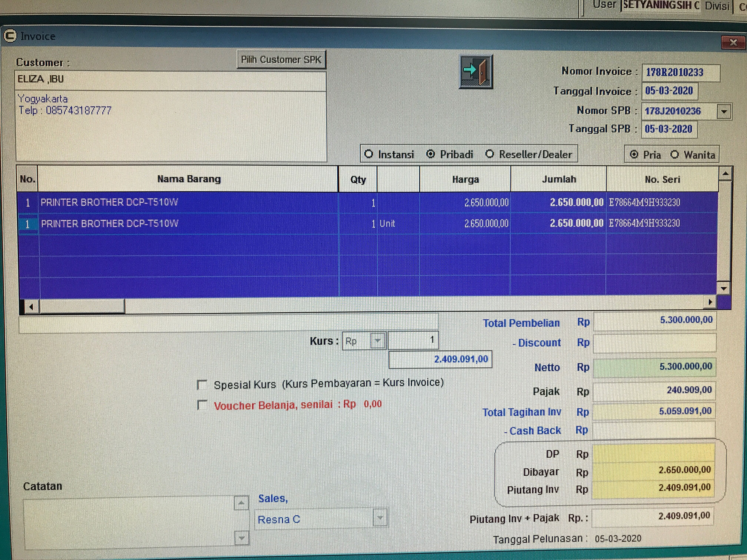The width and height of the screenshot is (747, 560).
Task: Tick the Voucher Belanja checkbox
Action: pyautogui.click(x=202, y=405)
